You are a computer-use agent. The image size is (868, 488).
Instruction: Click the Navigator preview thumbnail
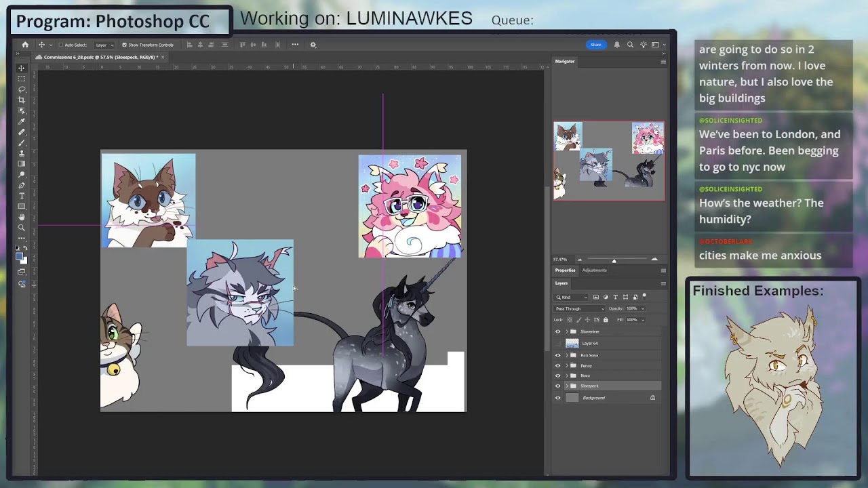[x=609, y=161]
